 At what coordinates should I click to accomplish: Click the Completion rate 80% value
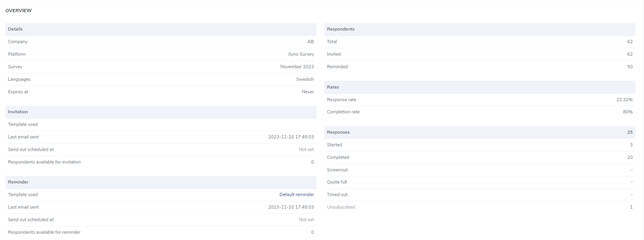628,112
